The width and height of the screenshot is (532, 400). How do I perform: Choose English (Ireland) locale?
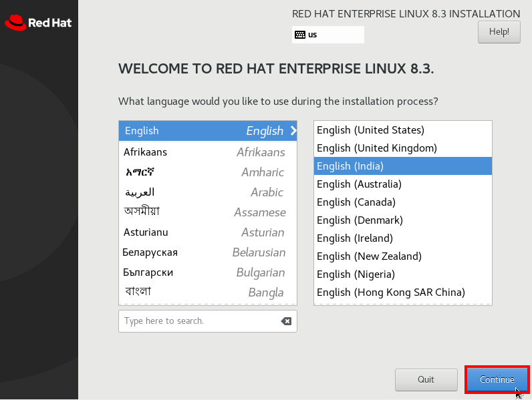click(403, 238)
